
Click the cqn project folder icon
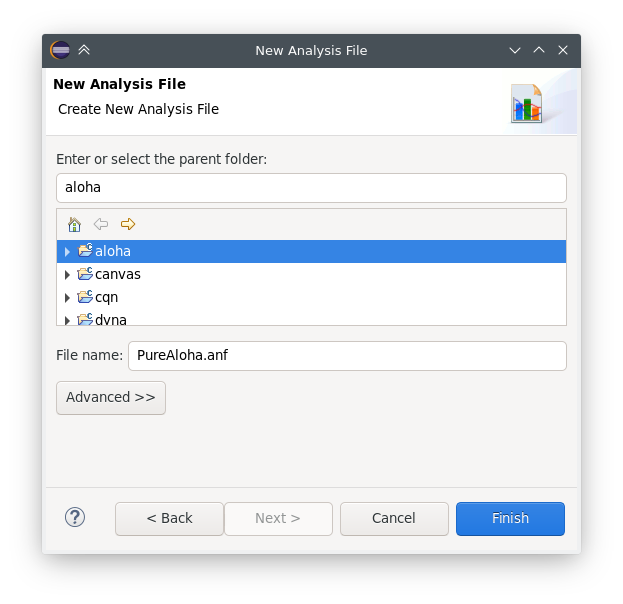(x=85, y=296)
